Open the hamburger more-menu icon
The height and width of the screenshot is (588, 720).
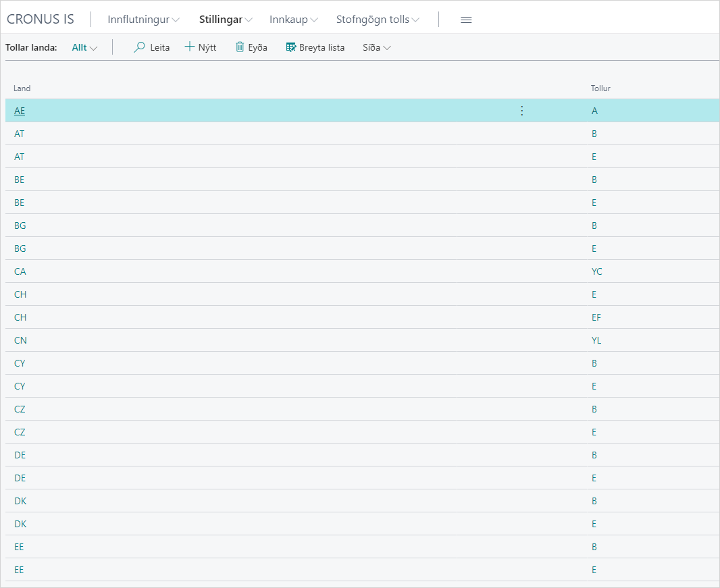466,20
